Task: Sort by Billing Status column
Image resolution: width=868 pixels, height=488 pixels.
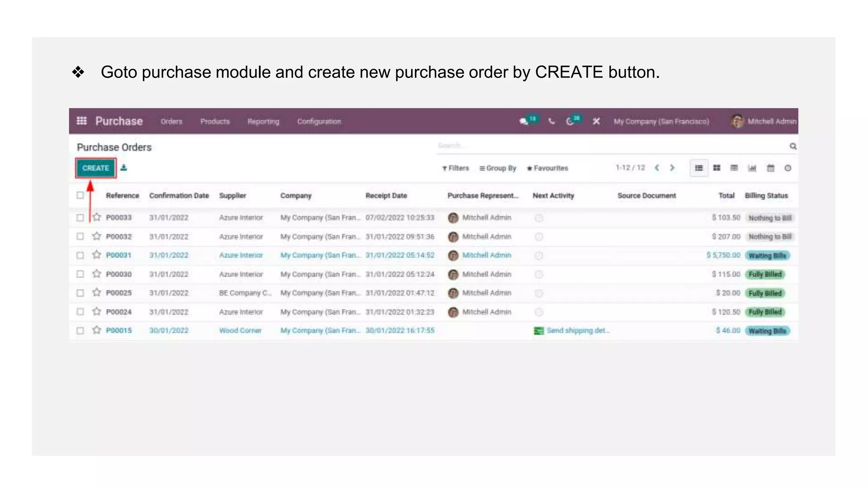Action: click(x=766, y=196)
